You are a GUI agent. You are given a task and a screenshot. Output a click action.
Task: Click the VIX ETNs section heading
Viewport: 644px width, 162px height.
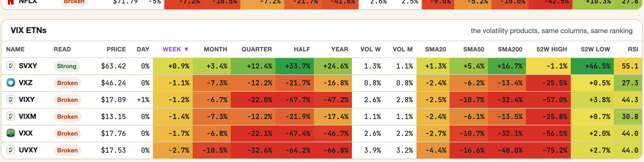28,30
